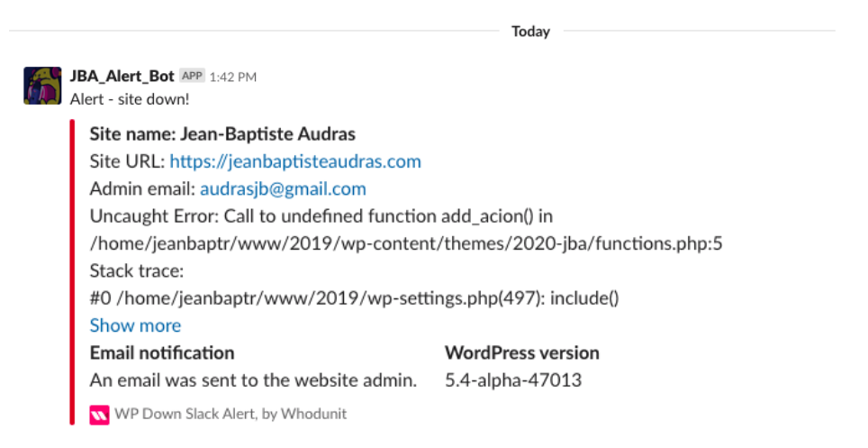Open the https://jeanbaptisteaudras.com site link
Viewport: 868px width, 448px height.
pos(295,161)
